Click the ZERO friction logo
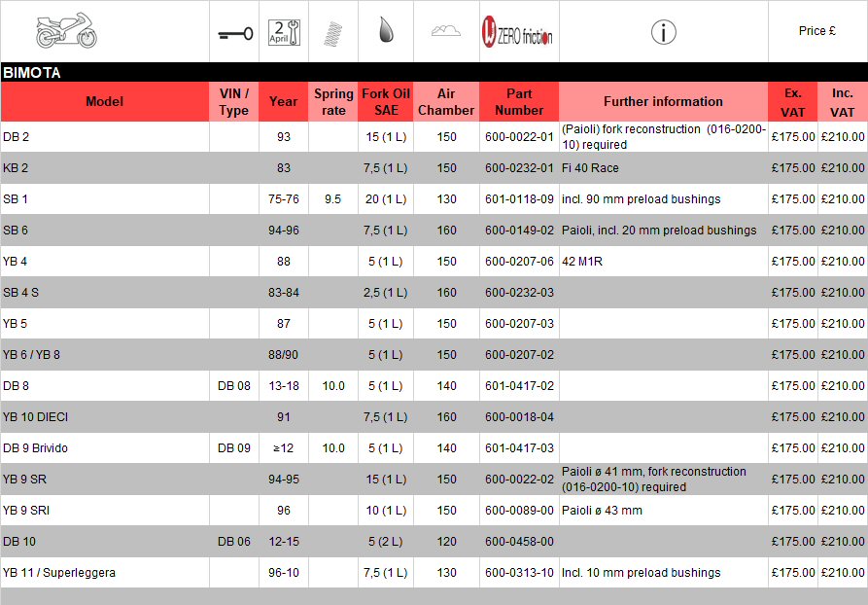Viewport: 868px width, 605px height. [x=519, y=32]
